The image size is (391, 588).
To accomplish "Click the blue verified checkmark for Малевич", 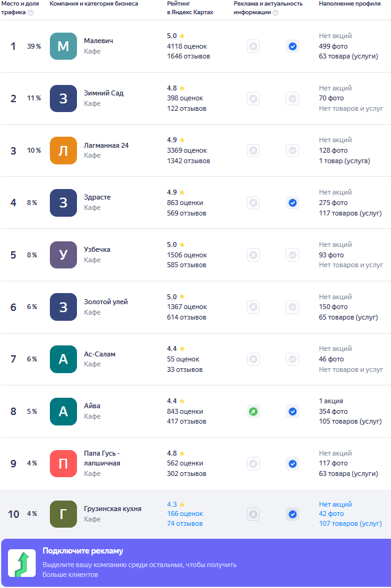I will pyautogui.click(x=292, y=46).
